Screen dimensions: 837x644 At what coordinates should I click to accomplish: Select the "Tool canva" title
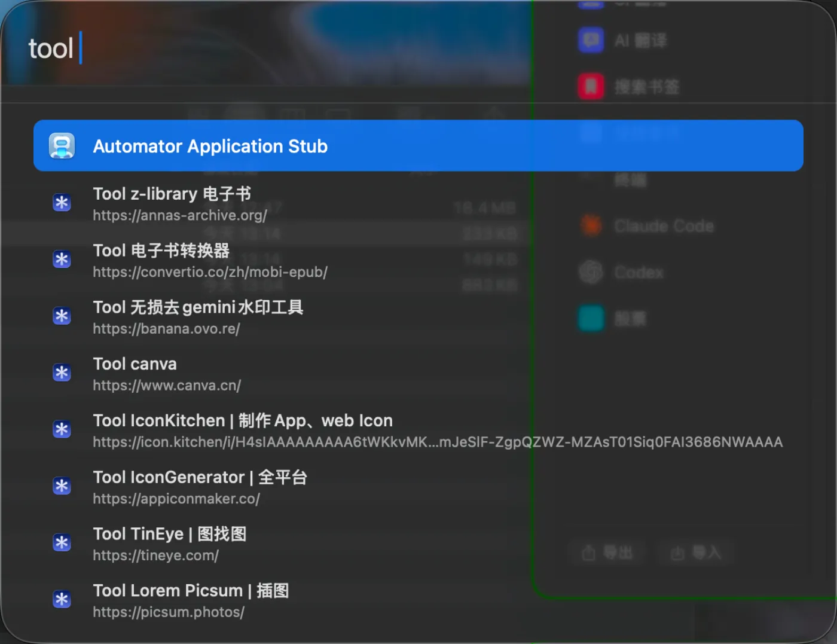tap(135, 364)
